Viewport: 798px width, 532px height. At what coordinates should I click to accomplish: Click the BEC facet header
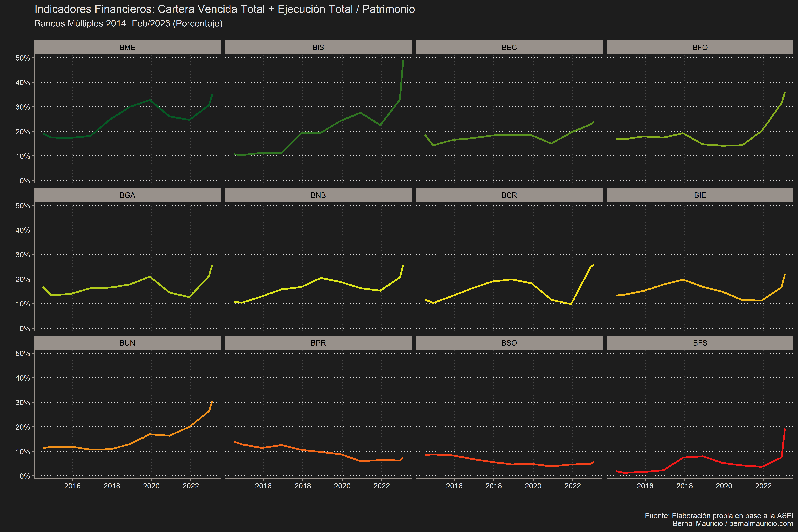click(509, 47)
